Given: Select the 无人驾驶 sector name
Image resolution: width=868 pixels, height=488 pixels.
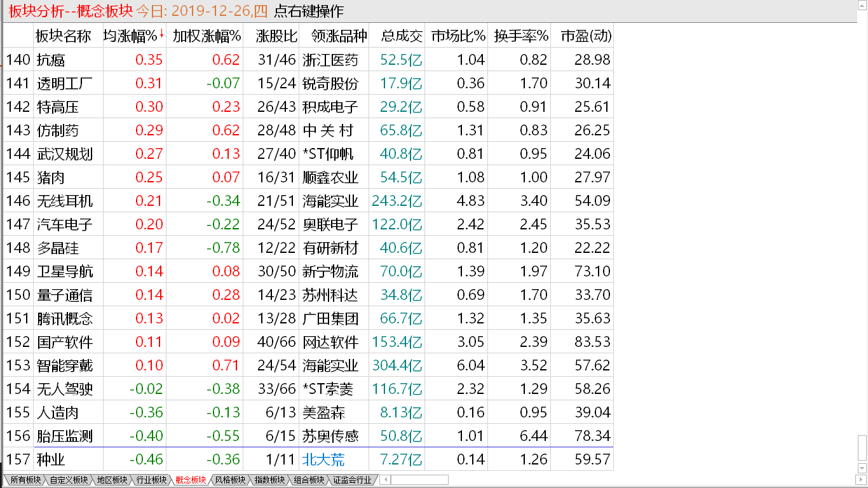Looking at the screenshot, I should pyautogui.click(x=65, y=389).
